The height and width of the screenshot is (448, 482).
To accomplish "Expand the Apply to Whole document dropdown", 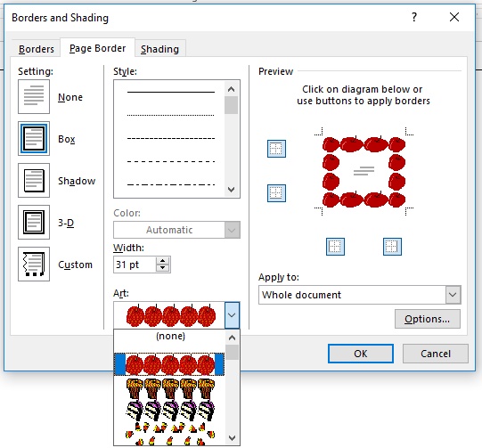I will [453, 295].
